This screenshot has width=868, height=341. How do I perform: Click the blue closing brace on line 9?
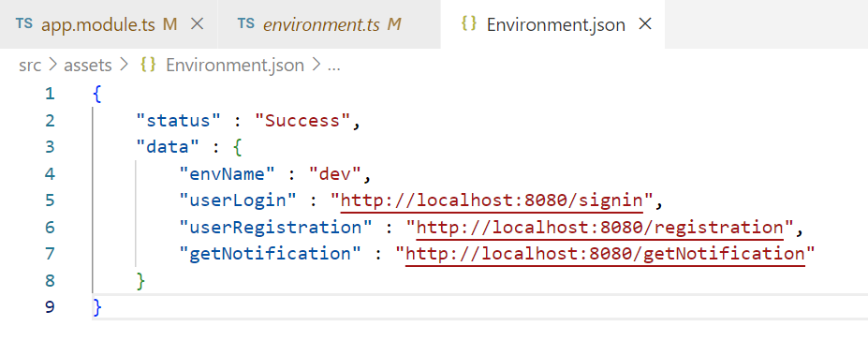click(x=98, y=307)
